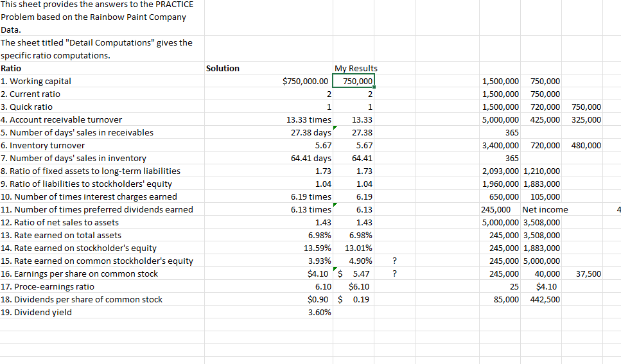The image size is (621, 364).
Task: Click "5. Number of days' sales in receivables"
Action: point(102,132)
